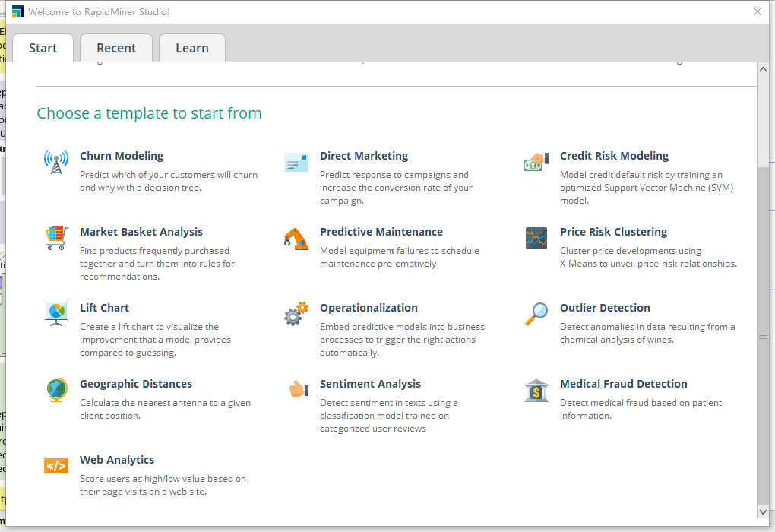Select the Medical Fraud Detection template title

[x=624, y=384]
